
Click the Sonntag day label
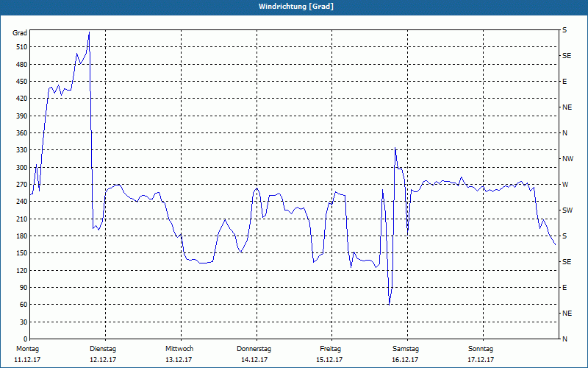[x=481, y=349]
